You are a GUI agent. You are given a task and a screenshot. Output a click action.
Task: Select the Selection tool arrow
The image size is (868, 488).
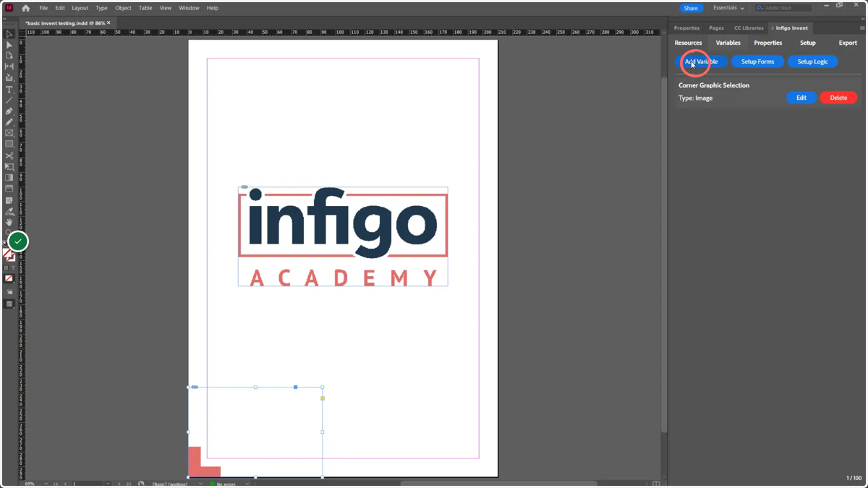click(x=9, y=34)
